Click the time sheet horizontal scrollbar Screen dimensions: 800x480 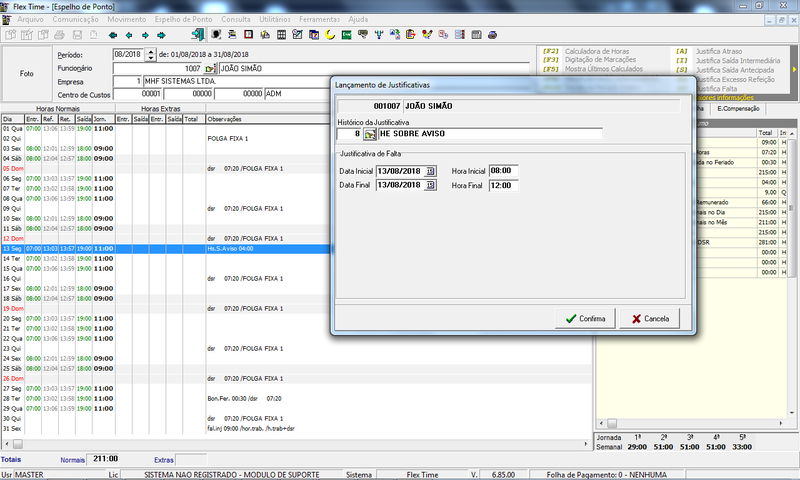[296, 444]
